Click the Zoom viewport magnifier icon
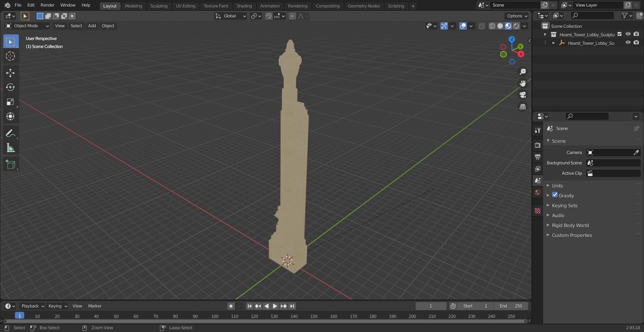 (x=522, y=72)
